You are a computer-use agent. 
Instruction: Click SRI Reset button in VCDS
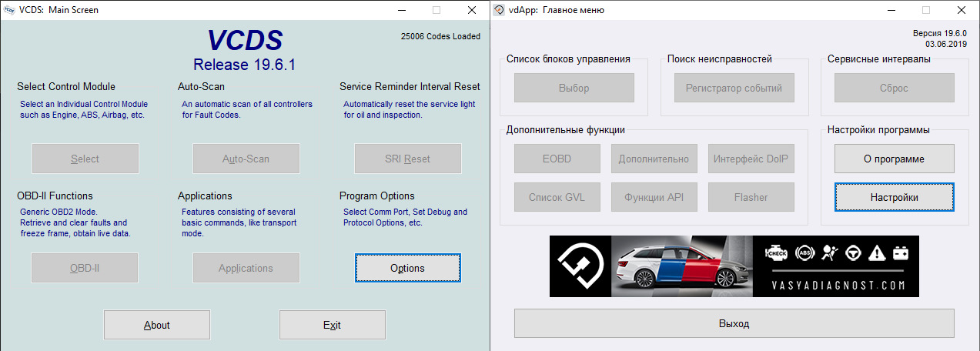click(407, 159)
